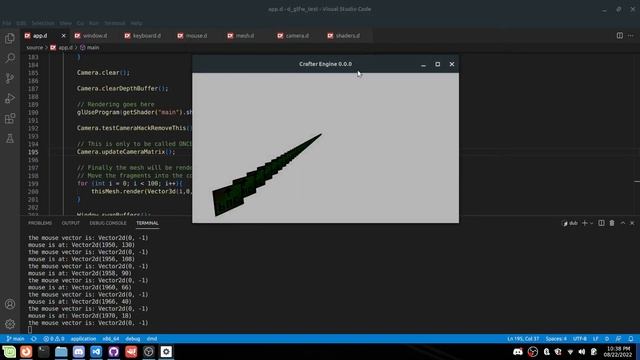Click the Spaces: 4 indentation setting
Image resolution: width=640 pixels, height=360 pixels.
[556, 339]
